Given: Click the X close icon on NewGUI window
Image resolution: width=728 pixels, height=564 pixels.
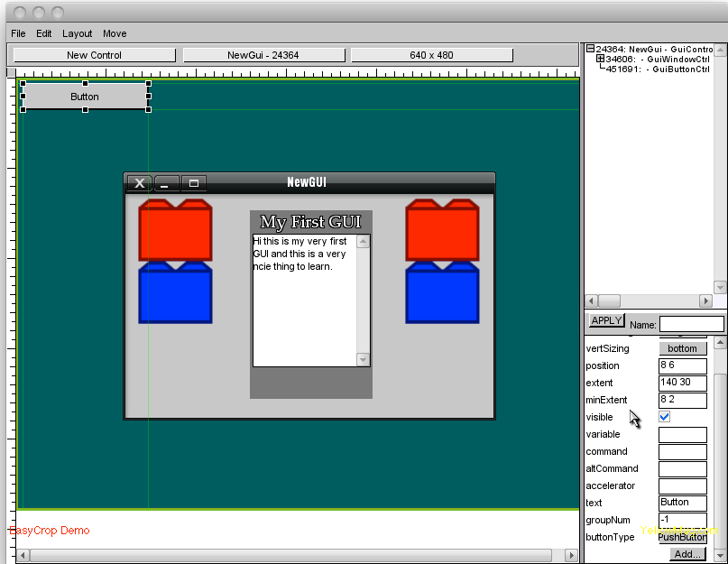Looking at the screenshot, I should pyautogui.click(x=139, y=183).
